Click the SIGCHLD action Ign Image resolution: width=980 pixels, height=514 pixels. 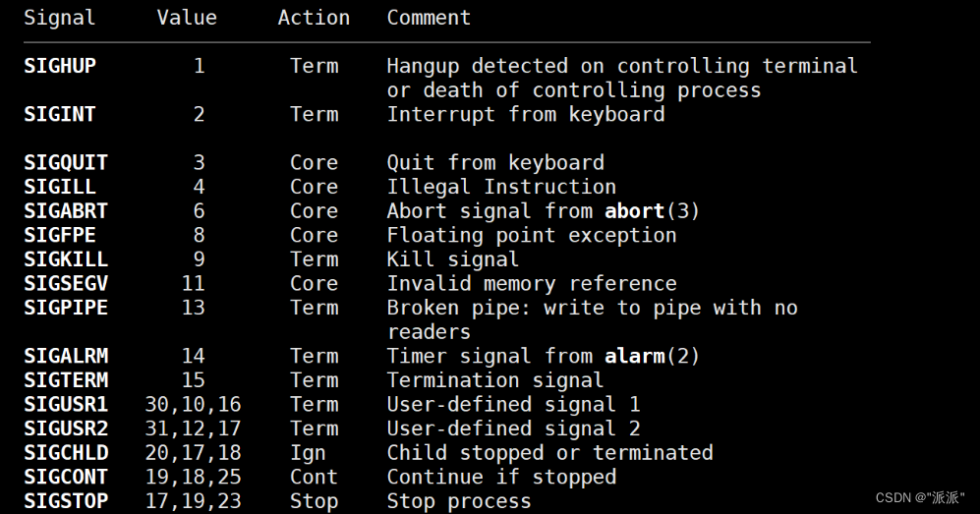click(308, 454)
